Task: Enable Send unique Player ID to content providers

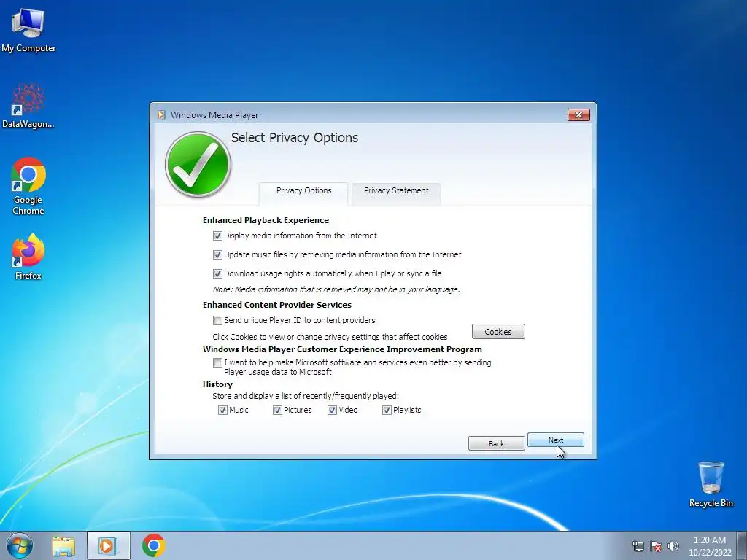Action: point(217,321)
